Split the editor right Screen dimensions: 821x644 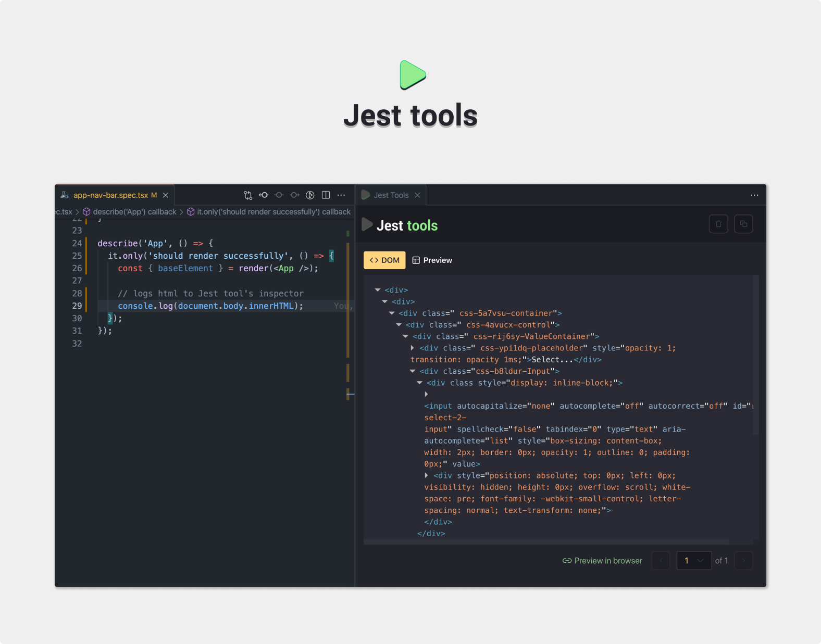pyautogui.click(x=326, y=195)
